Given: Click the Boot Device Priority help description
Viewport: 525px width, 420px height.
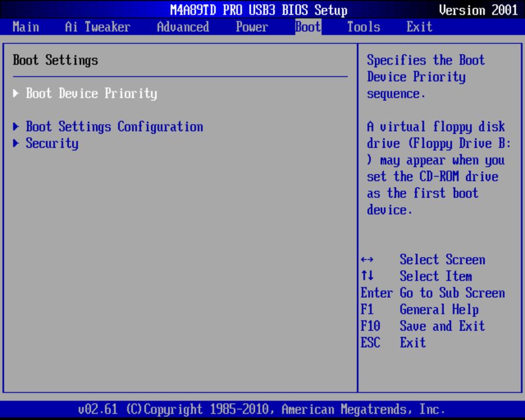Looking at the screenshot, I should pyautogui.click(x=426, y=76).
